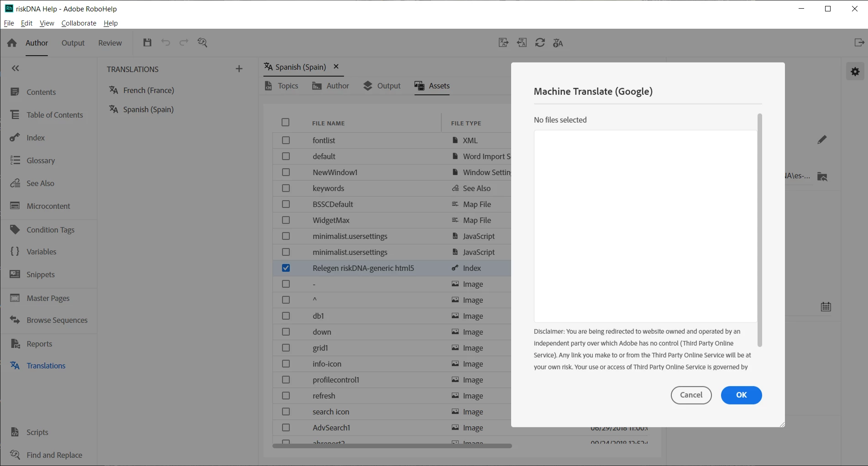The width and height of the screenshot is (868, 466).
Task: Click OK in Machine Translate dialog
Action: [x=741, y=395]
